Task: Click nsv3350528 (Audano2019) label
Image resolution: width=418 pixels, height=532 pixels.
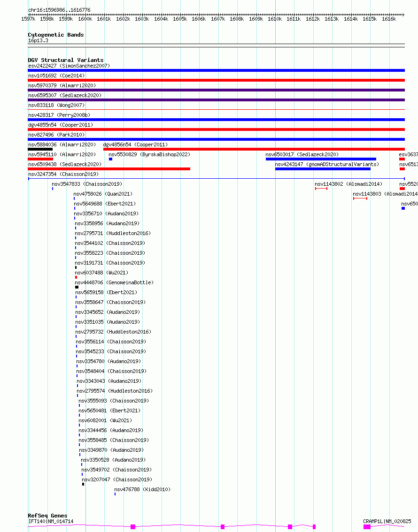Action: 113,459
